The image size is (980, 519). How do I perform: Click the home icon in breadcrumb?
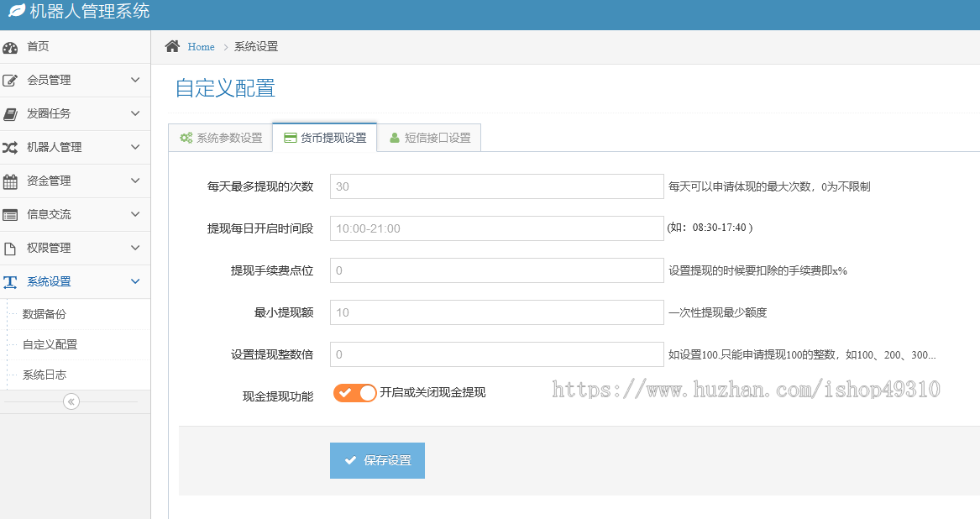(x=172, y=46)
